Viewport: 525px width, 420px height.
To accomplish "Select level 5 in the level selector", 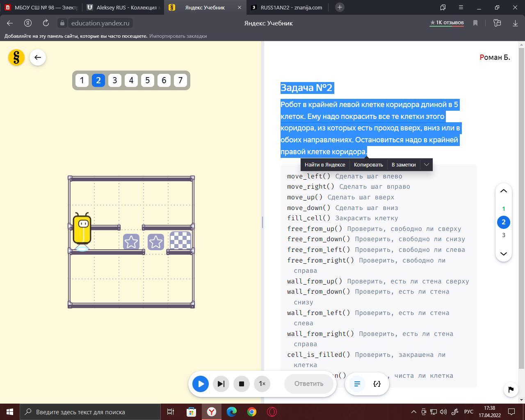I will 148,80.
